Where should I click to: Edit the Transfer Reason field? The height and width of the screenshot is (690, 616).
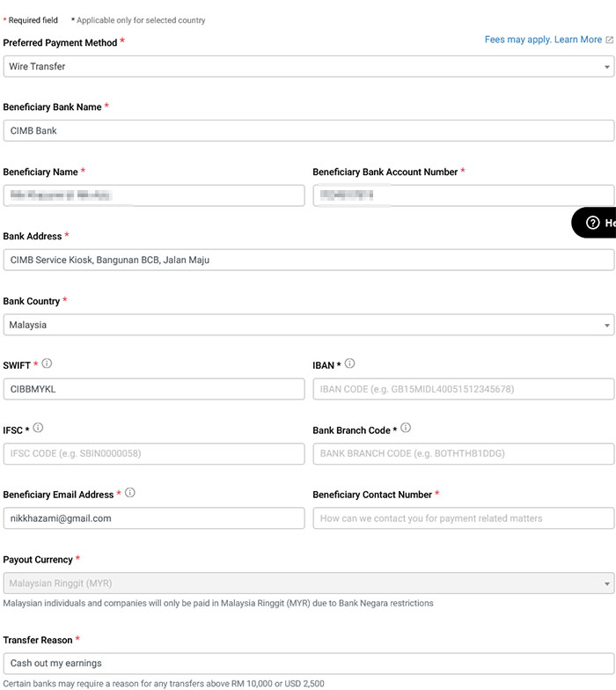(308, 664)
